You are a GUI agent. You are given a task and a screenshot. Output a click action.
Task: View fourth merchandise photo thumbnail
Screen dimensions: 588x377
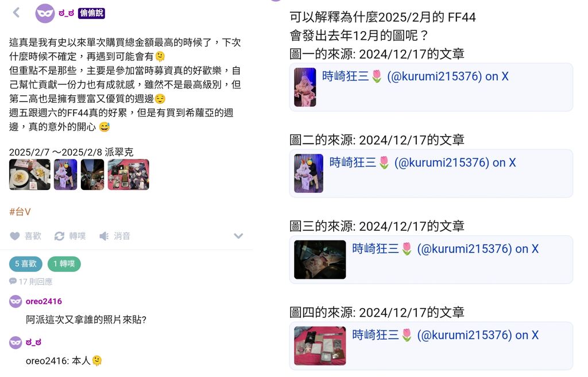(128, 174)
